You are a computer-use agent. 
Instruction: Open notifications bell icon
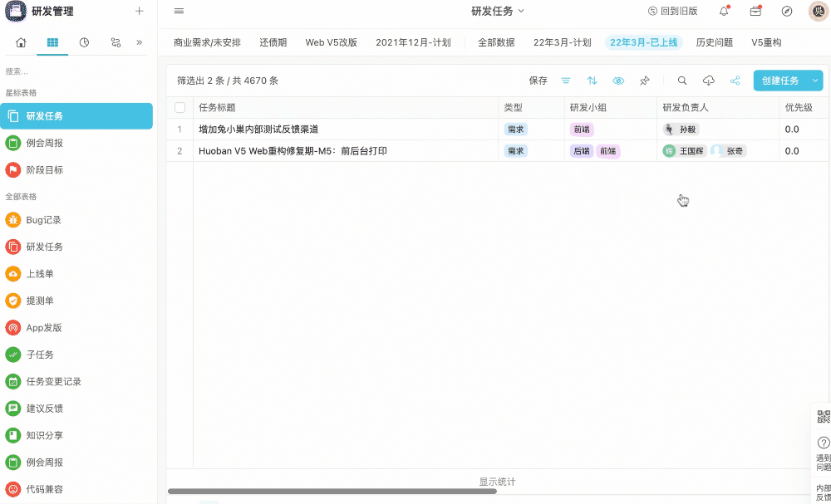coord(724,11)
